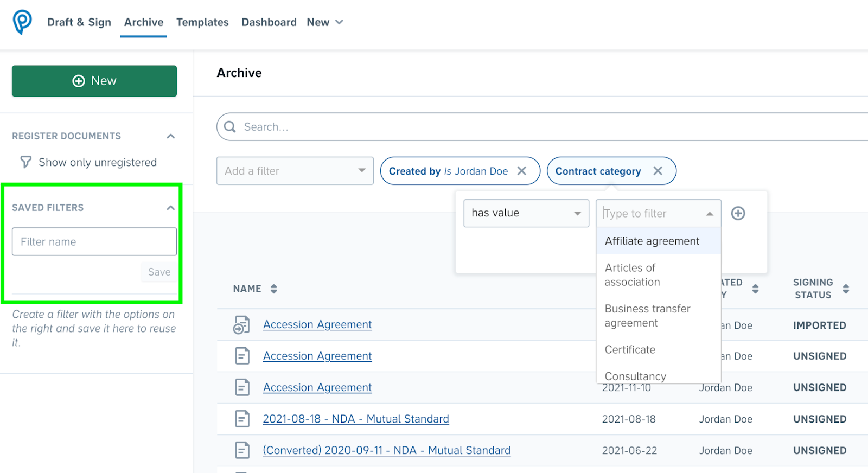This screenshot has width=868, height=473.
Task: Collapse the Register Documents section
Action: pyautogui.click(x=171, y=136)
